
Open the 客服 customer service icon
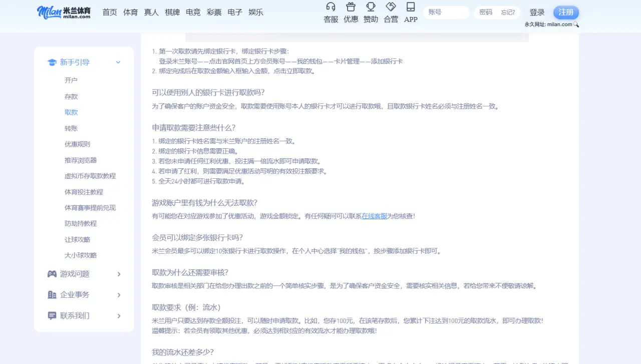click(x=331, y=12)
